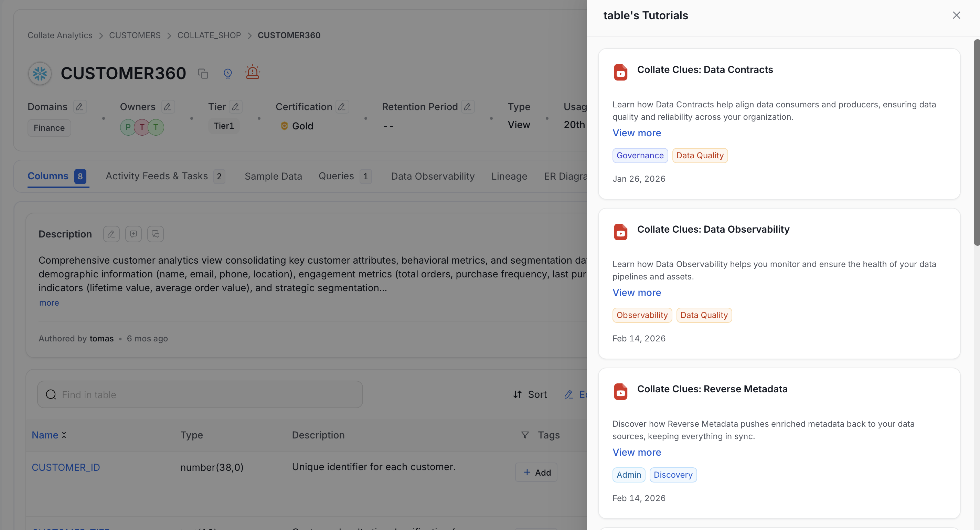The height and width of the screenshot is (530, 980).
Task: Edit the Description with pencil icon
Action: [x=111, y=234]
